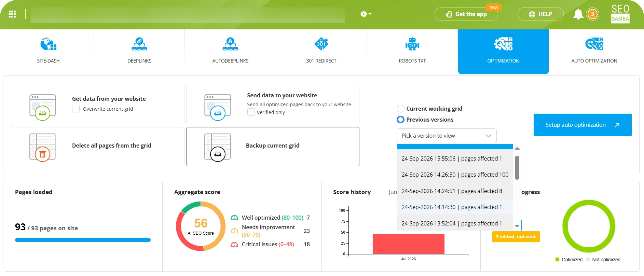Click the grey Not optimized legend swatch
Viewport: 644px width, 276px height.
[588, 260]
